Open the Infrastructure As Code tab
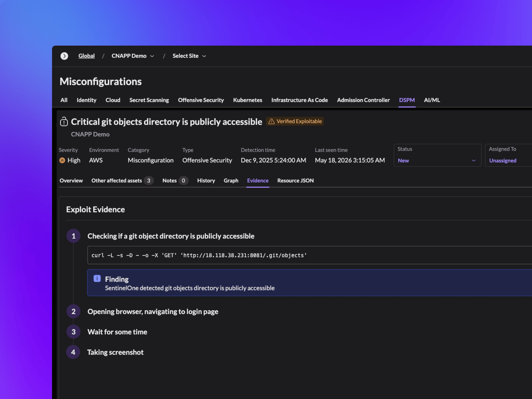The height and width of the screenshot is (399, 532). pyautogui.click(x=299, y=100)
